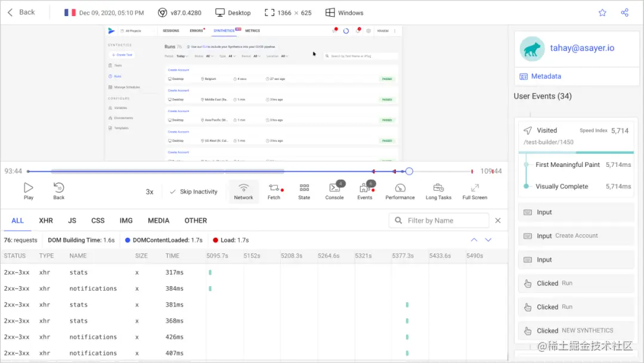Image resolution: width=644 pixels, height=363 pixels.
Task: Select the IMG filter tab
Action: [x=126, y=221]
